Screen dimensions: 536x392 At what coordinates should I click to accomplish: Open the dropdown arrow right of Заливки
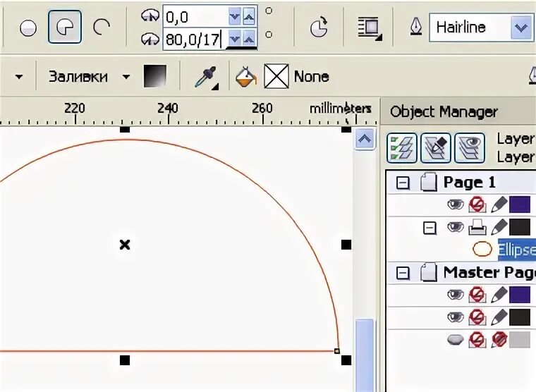pyautogui.click(x=126, y=77)
